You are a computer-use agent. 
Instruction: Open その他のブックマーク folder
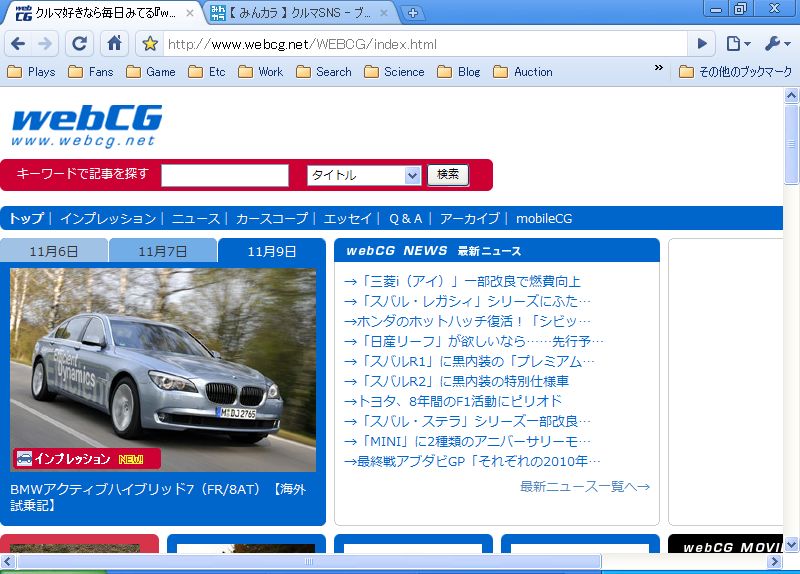[735, 72]
